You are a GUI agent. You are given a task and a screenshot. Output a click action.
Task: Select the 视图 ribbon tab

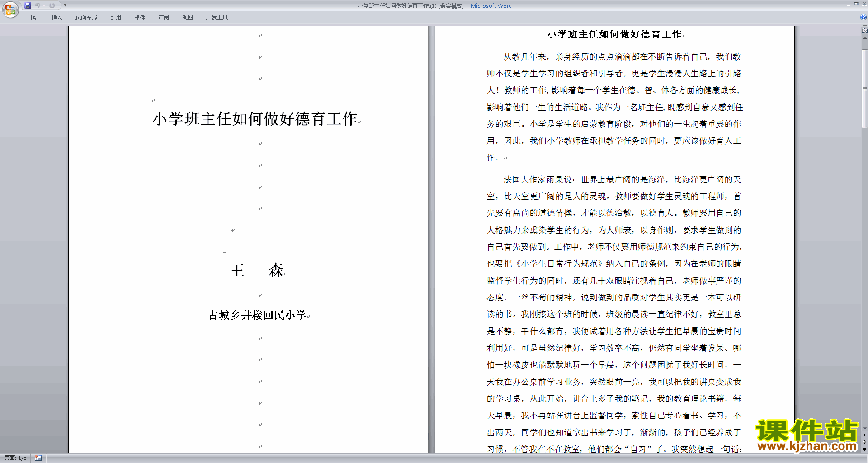[187, 18]
